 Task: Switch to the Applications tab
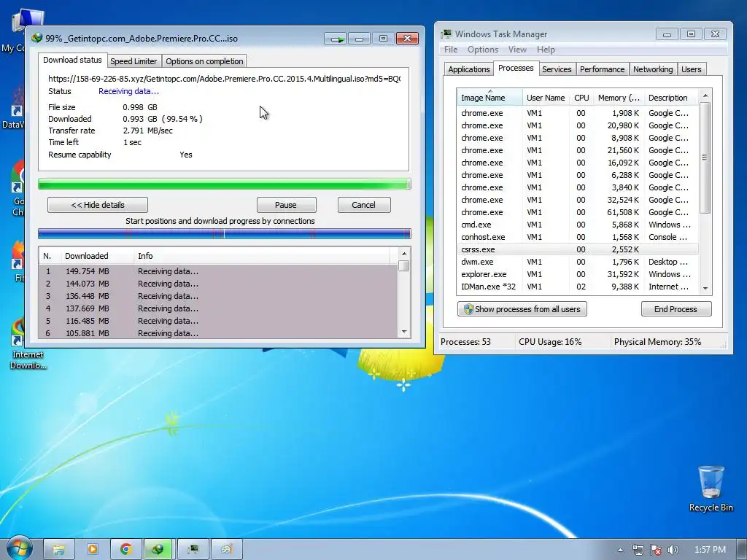pyautogui.click(x=469, y=69)
